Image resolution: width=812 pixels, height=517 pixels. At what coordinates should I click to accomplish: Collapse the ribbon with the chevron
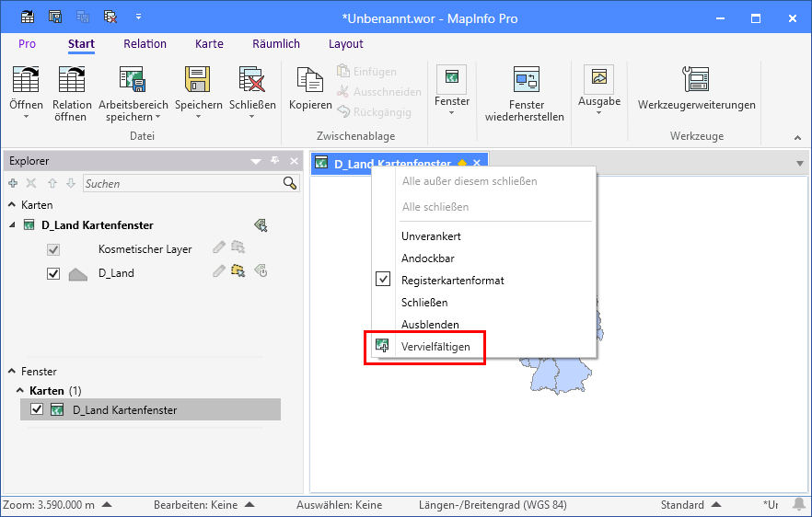coord(797,138)
